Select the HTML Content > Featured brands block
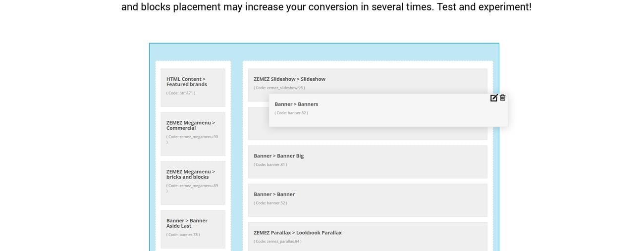The height and width of the screenshot is (251, 644). click(x=193, y=88)
